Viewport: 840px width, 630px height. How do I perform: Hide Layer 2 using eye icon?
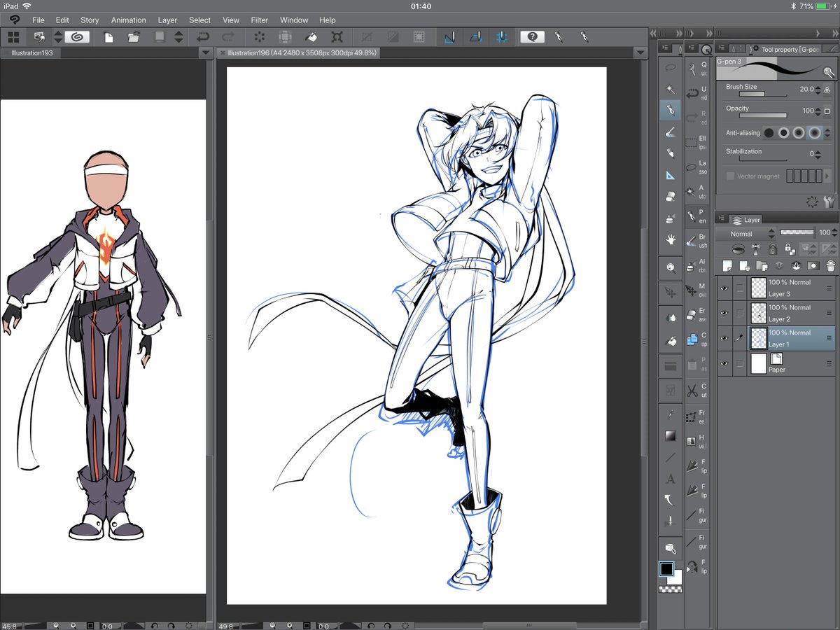click(x=724, y=313)
